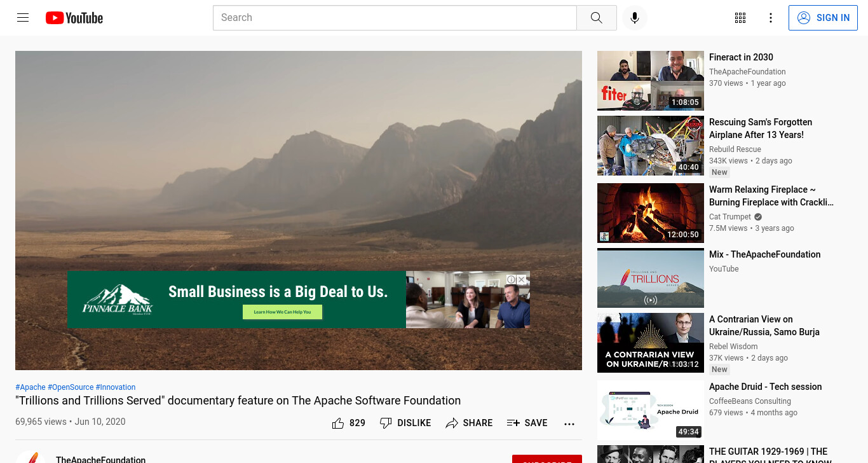868x463 pixels.
Task: Open the hamburger guide menu
Action: 23,18
